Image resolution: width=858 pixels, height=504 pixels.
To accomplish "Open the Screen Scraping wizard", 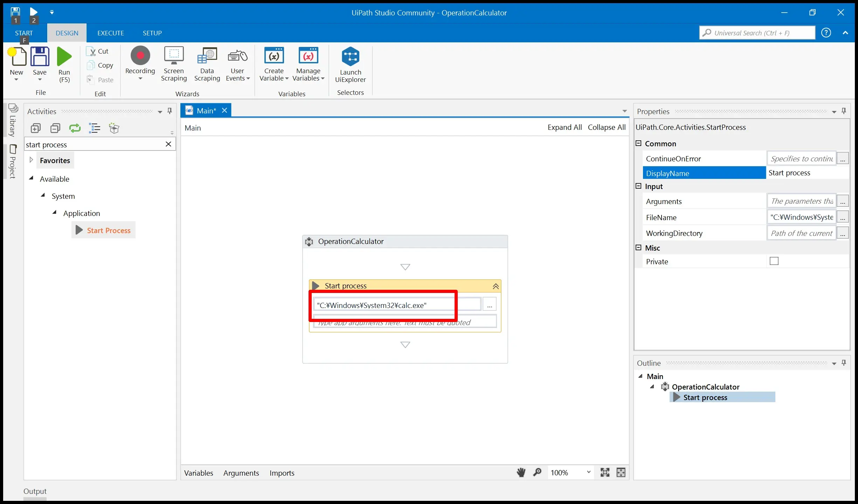I will (x=174, y=64).
